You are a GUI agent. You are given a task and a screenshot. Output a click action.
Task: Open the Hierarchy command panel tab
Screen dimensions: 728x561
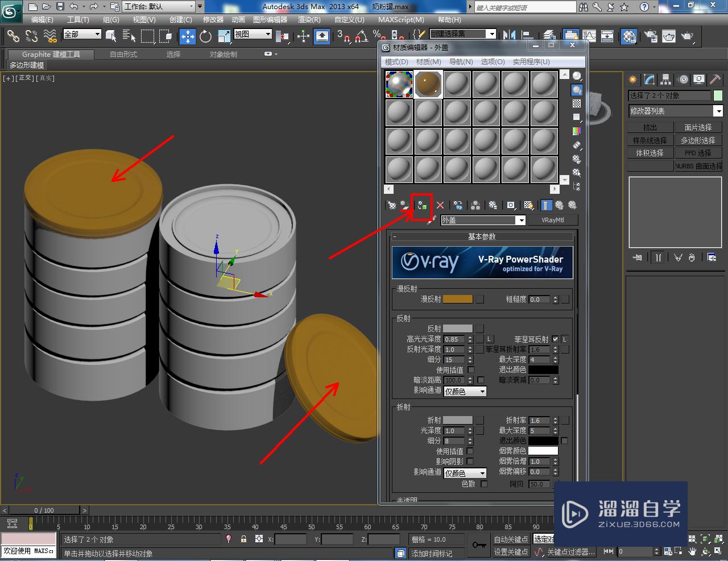click(666, 80)
